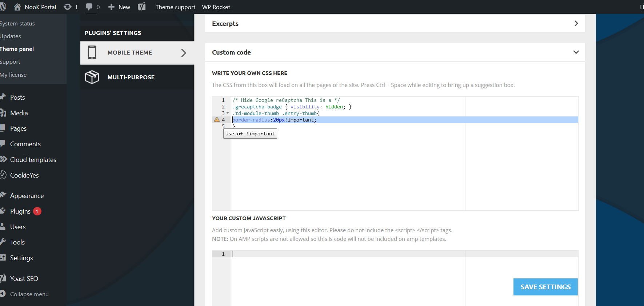
Task: Click Plugins update count badge
Action: pyautogui.click(x=37, y=211)
